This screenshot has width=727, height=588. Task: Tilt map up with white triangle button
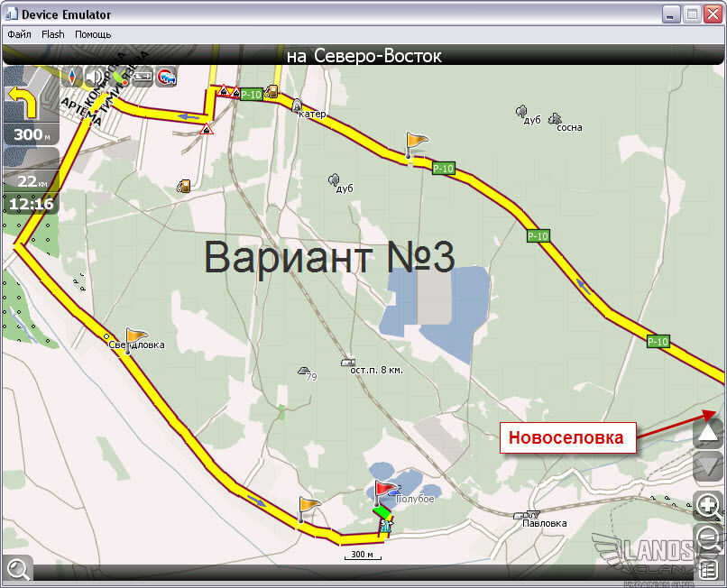(x=708, y=434)
